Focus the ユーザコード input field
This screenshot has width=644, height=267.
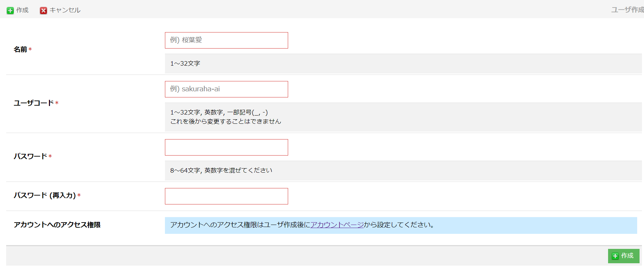coord(227,89)
